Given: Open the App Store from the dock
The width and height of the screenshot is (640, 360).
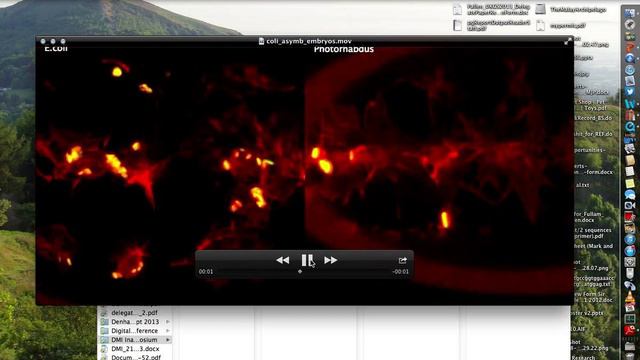Looking at the screenshot, I should [x=630, y=250].
